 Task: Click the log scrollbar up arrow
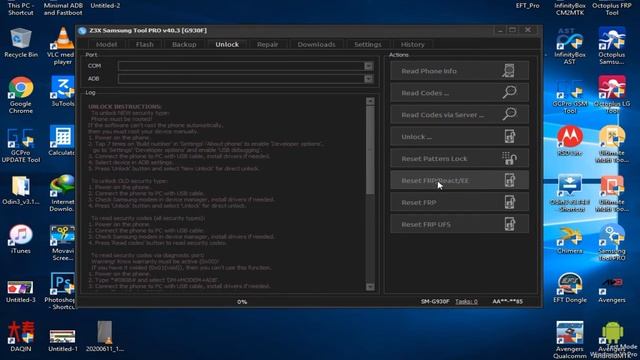tap(370, 101)
